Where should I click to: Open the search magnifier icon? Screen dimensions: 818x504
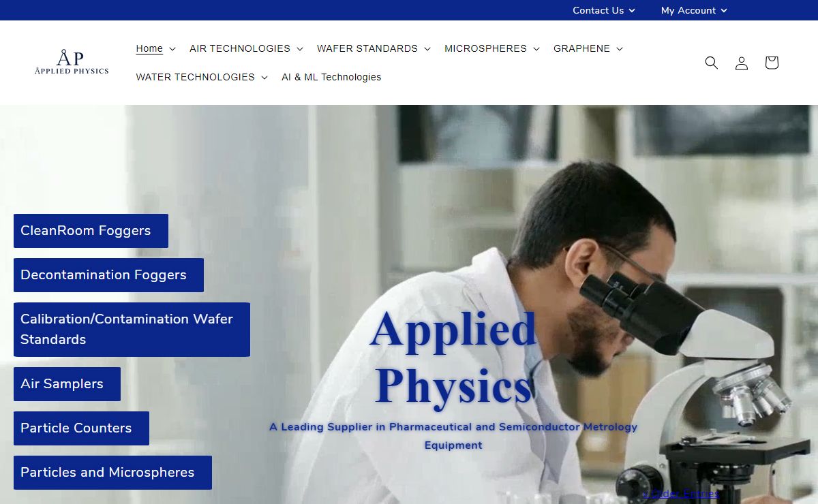tap(711, 63)
